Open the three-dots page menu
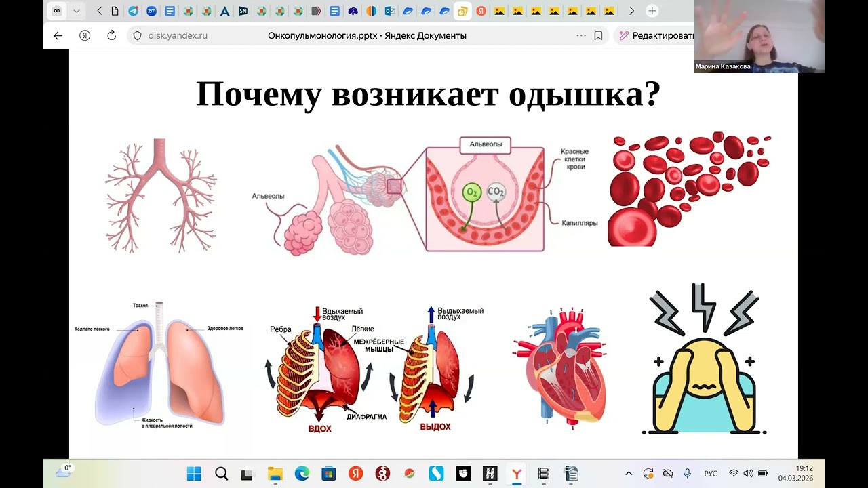 (581, 36)
